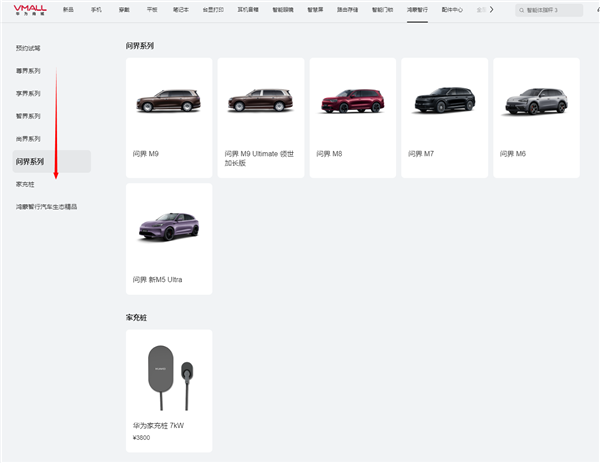Open the brown 问界 M9 car image
Viewport: 600px width, 463px height.
[x=169, y=101]
